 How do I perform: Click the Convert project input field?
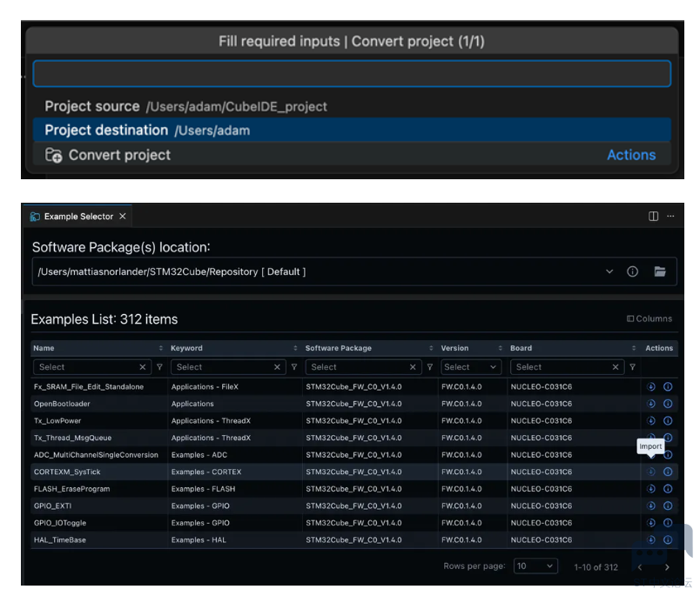(352, 74)
